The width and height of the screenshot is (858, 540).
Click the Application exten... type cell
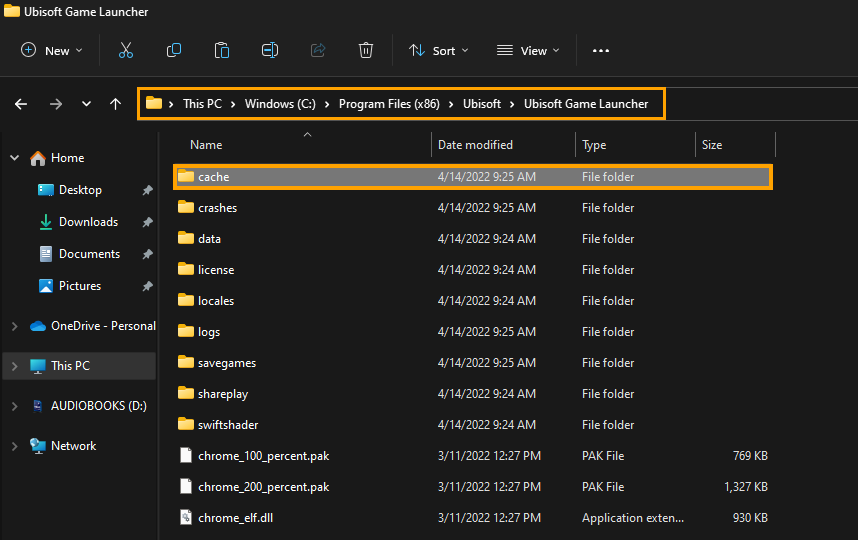[633, 518]
